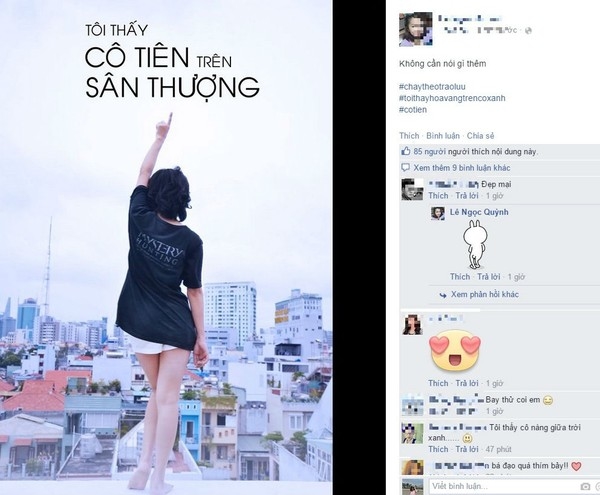600x495 pixels.
Task: Click the reply arrow icon by Xem phản hồi khác
Action: click(443, 295)
